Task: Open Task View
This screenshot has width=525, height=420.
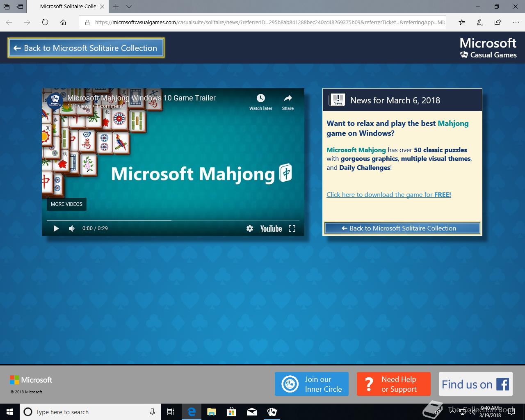Action: click(171, 412)
